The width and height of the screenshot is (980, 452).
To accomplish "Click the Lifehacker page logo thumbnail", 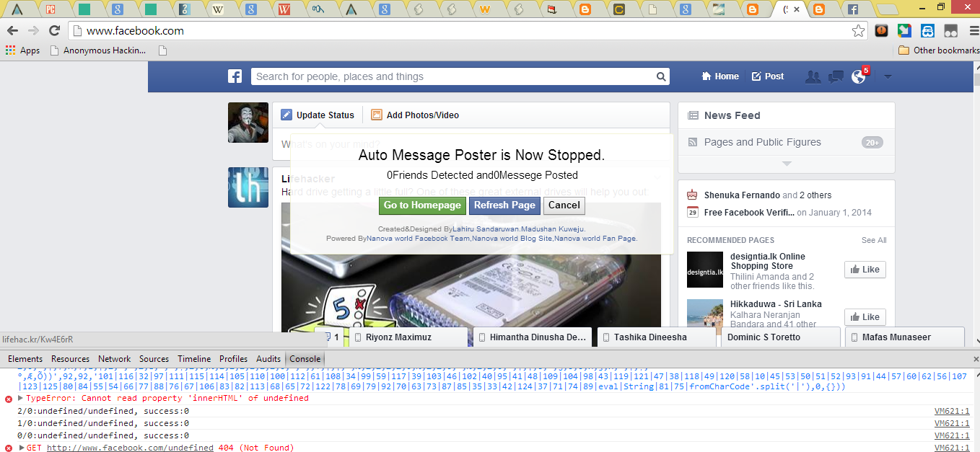I will pos(248,187).
